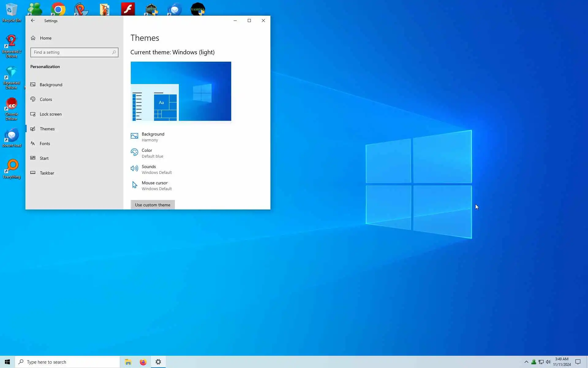Open Firefox from the taskbar
This screenshot has width=588, height=368.
pyautogui.click(x=143, y=362)
